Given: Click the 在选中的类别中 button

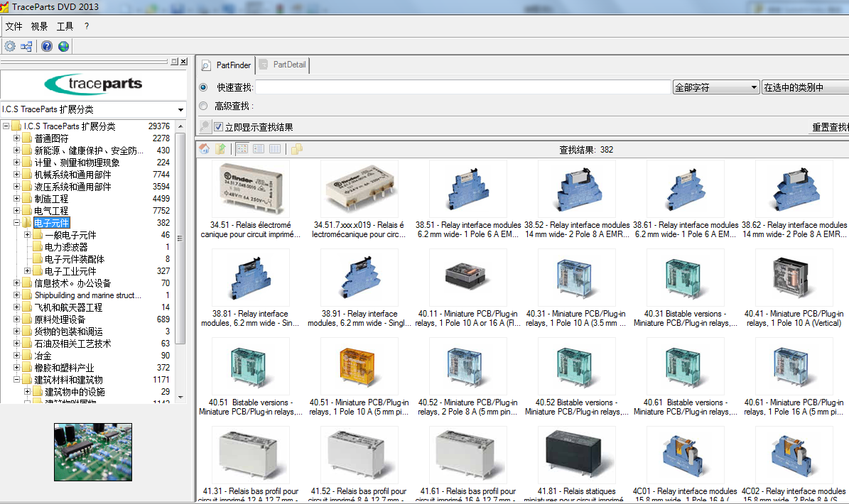Looking at the screenshot, I should click(810, 87).
